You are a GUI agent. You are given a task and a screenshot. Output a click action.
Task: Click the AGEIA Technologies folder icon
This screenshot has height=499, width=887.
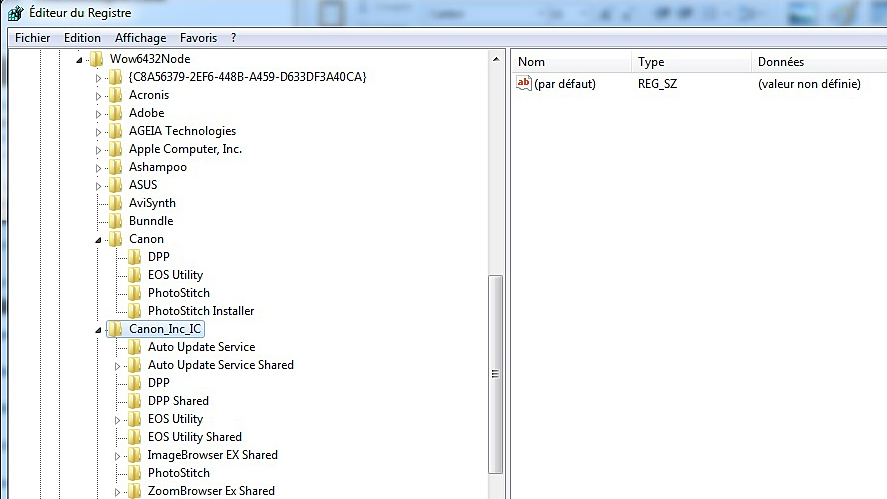[115, 131]
